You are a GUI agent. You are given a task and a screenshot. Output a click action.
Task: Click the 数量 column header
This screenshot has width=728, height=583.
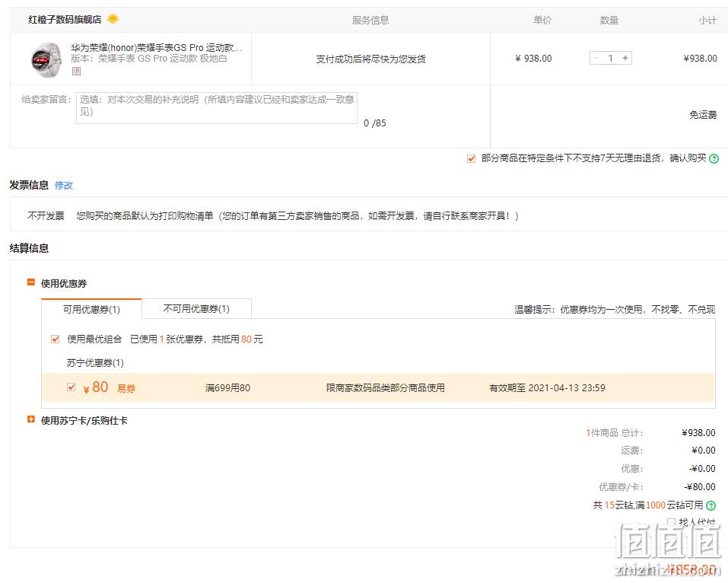point(609,20)
